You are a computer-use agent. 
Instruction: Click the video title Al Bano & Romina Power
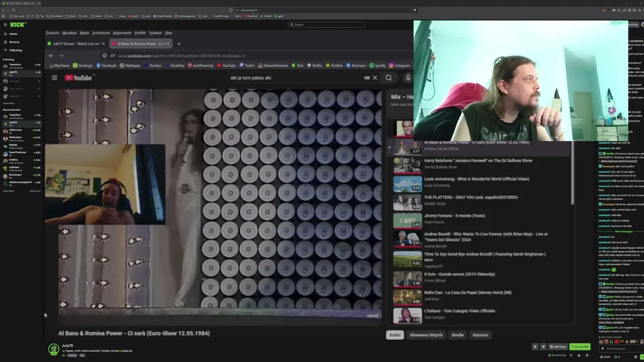(x=134, y=333)
